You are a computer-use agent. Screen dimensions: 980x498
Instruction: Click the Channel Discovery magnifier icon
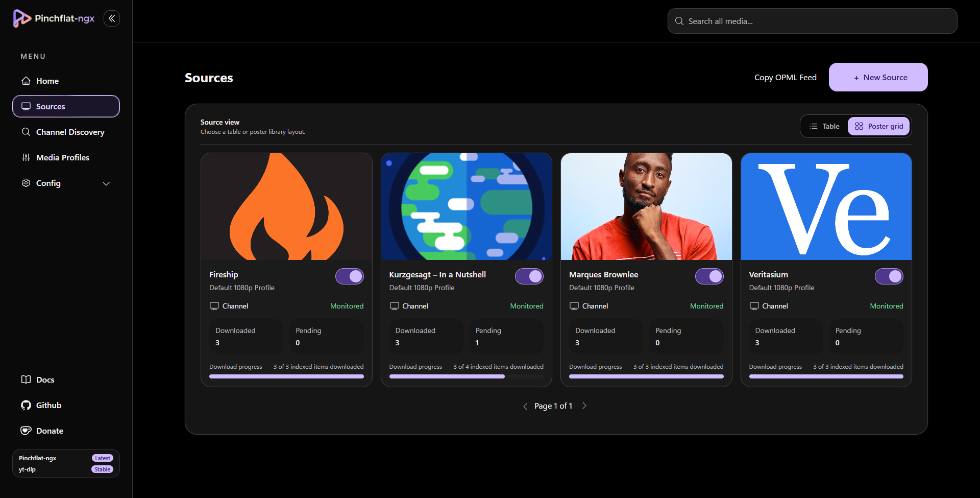click(x=26, y=132)
